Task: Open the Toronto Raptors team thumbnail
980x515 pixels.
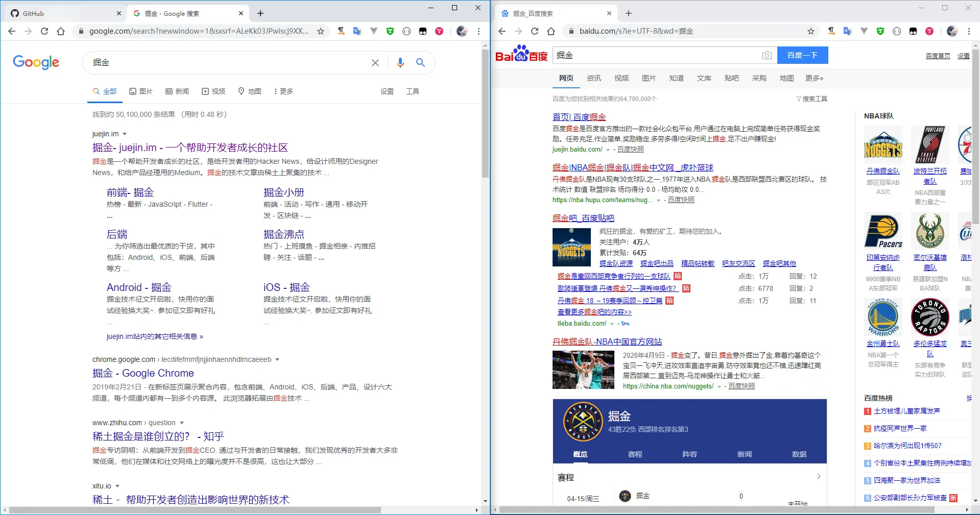Action: (930, 317)
